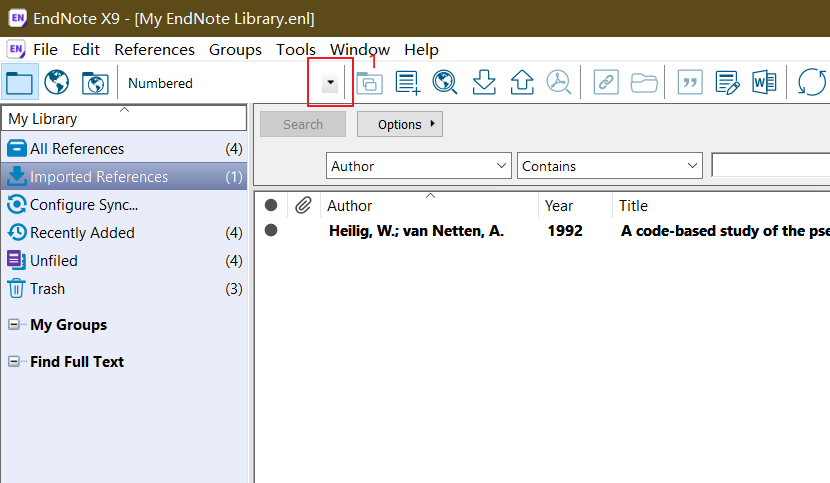Open Online Search globe-magnifier icon
The height and width of the screenshot is (483, 830).
pyautogui.click(x=445, y=83)
